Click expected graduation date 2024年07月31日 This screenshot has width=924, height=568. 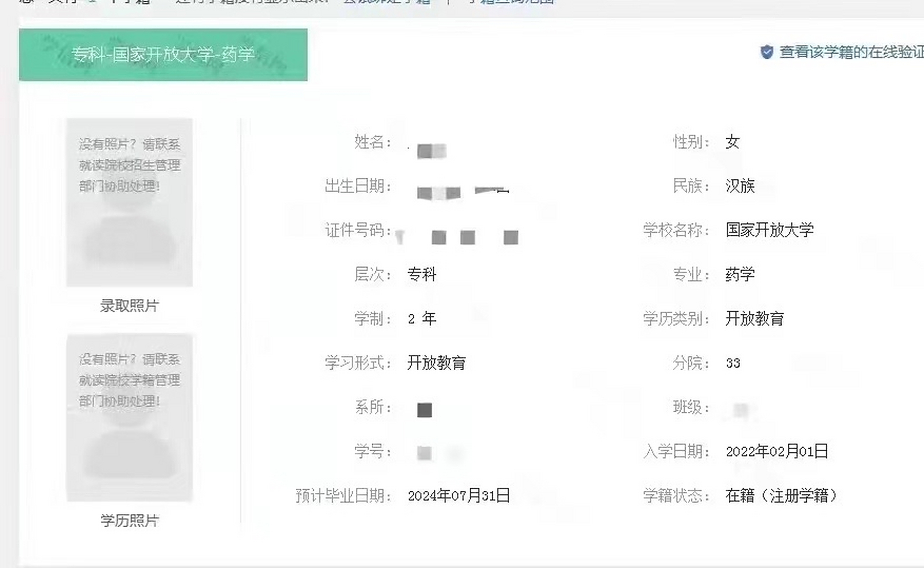[459, 496]
